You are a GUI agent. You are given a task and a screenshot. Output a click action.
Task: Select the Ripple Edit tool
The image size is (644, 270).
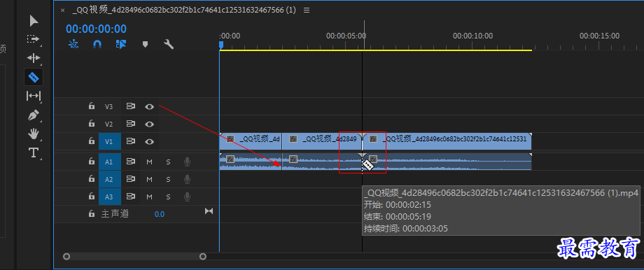point(34,58)
